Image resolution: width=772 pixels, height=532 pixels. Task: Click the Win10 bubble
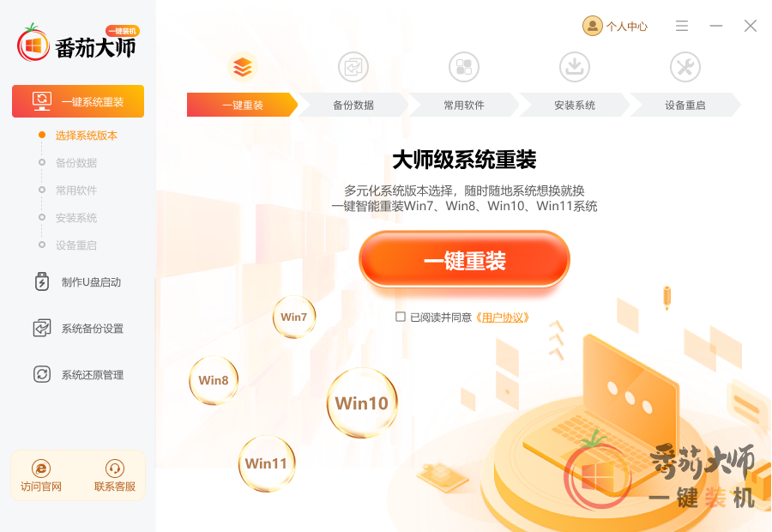click(362, 403)
